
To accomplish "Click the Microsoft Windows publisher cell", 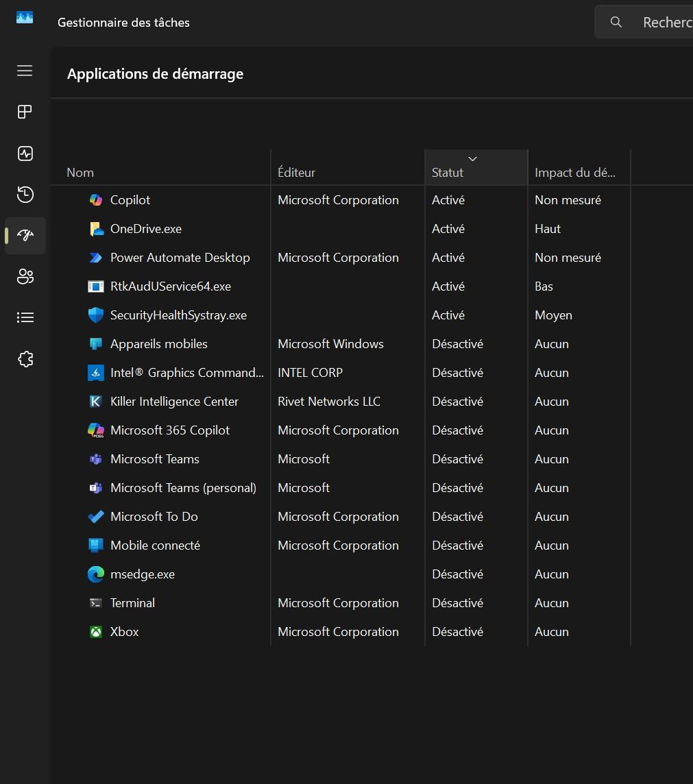I will (330, 344).
